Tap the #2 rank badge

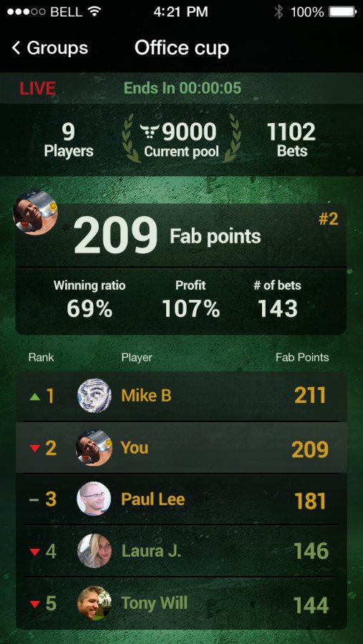pyautogui.click(x=328, y=220)
